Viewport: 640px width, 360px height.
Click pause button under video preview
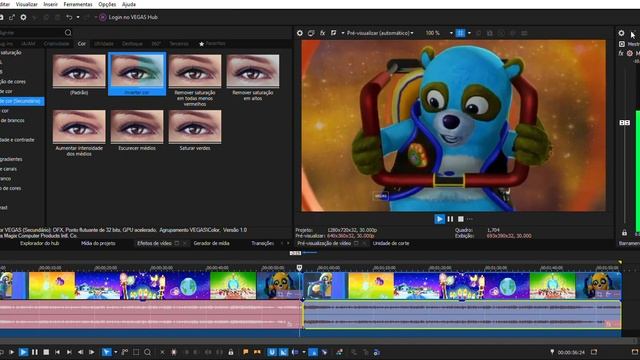450,219
